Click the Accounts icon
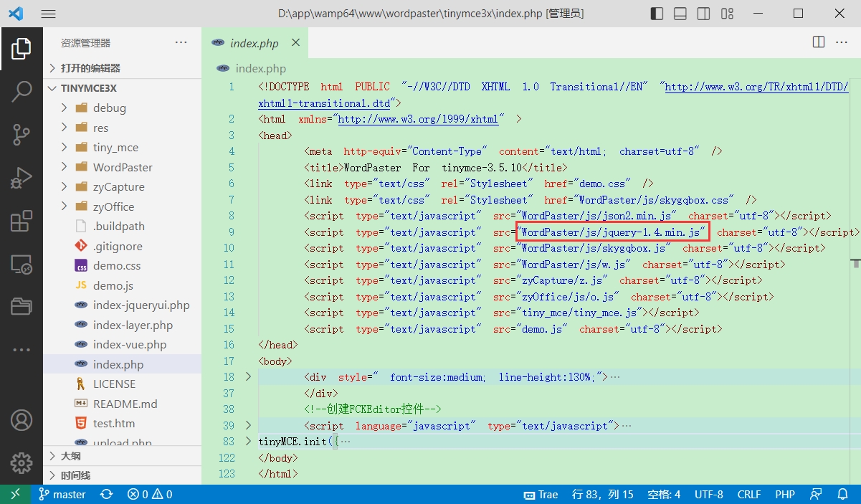Viewport: 861px width, 504px height. (x=22, y=420)
